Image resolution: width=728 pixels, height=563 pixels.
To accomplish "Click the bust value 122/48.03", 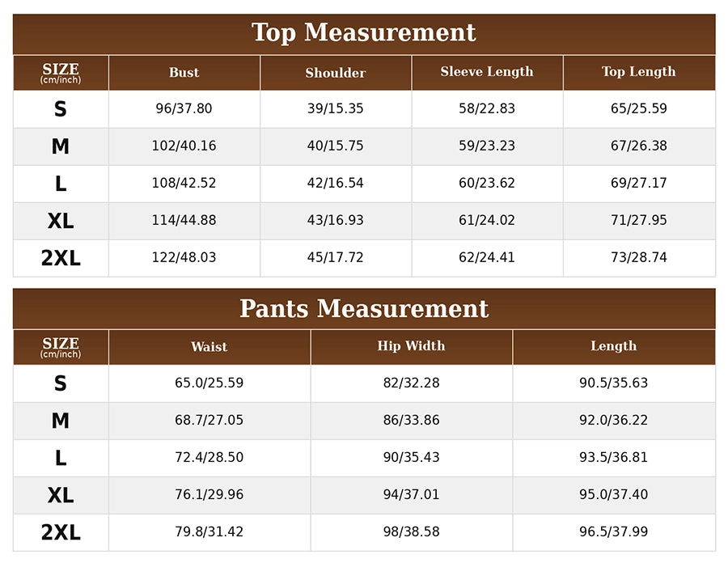I will [184, 257].
